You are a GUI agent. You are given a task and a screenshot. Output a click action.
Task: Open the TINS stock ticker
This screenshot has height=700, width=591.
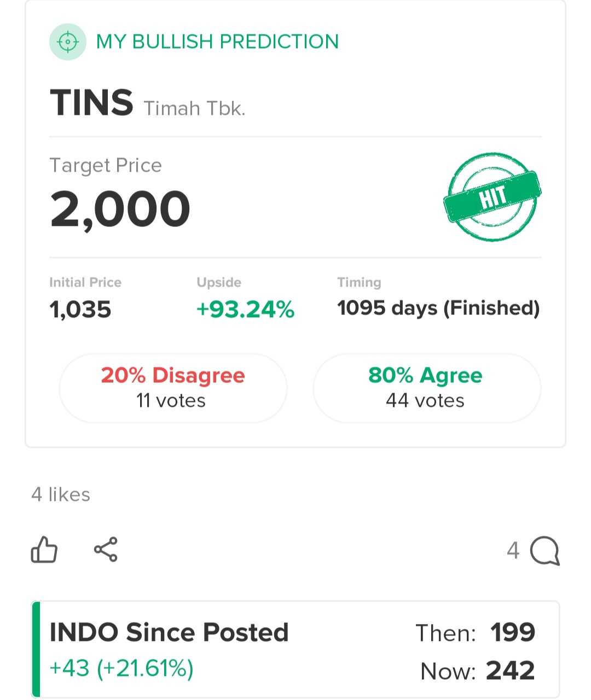click(91, 103)
